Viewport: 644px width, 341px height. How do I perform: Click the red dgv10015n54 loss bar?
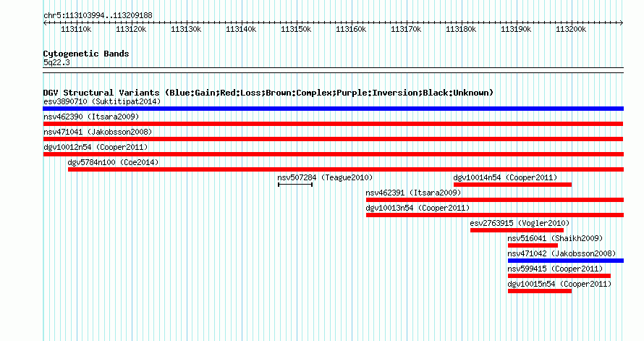point(540,291)
